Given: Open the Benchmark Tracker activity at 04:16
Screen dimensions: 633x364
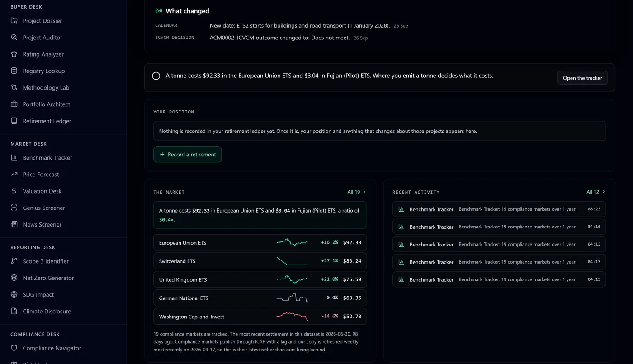Looking at the screenshot, I should (x=499, y=227).
